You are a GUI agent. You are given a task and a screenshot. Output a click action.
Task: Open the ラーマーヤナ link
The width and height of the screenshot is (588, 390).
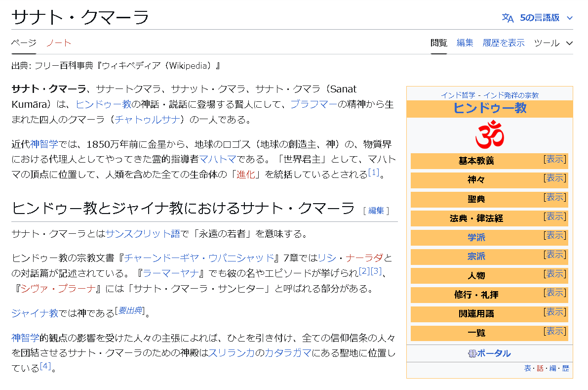(171, 273)
